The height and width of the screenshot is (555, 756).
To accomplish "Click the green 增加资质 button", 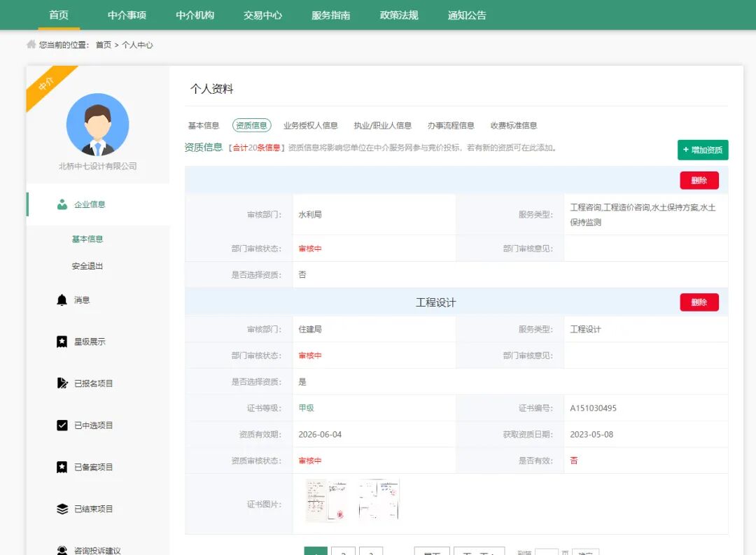I will point(702,150).
